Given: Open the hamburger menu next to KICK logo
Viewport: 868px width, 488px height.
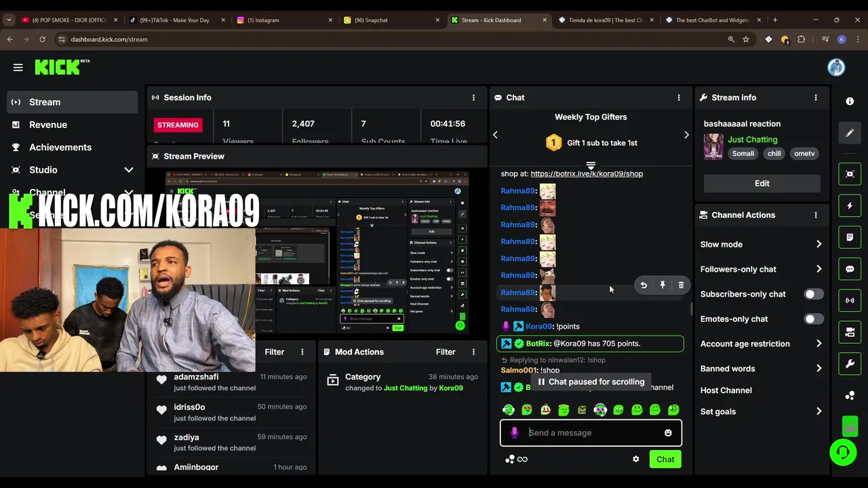Looking at the screenshot, I should tap(18, 67).
